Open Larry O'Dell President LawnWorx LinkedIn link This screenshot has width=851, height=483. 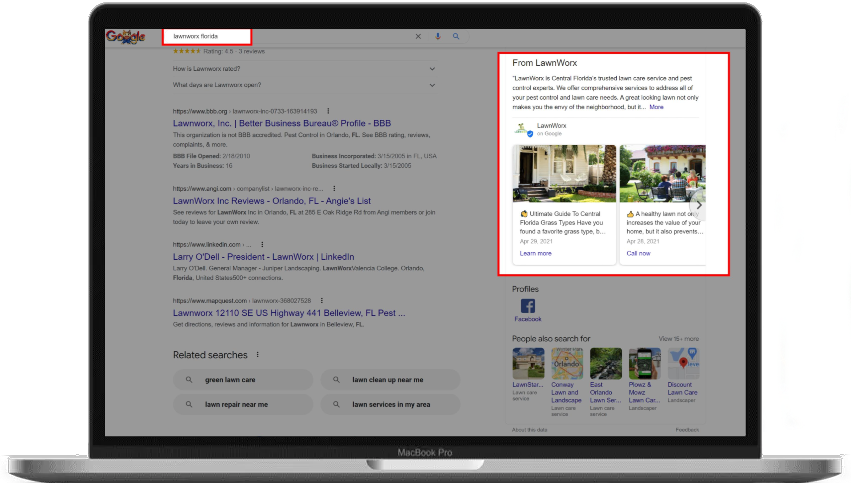point(263,257)
